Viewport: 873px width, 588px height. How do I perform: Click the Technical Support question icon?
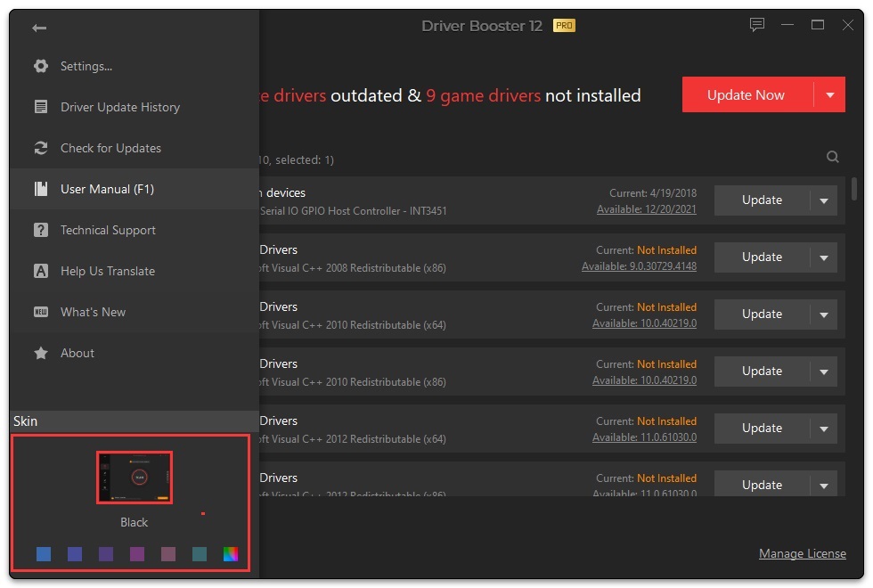tap(41, 230)
